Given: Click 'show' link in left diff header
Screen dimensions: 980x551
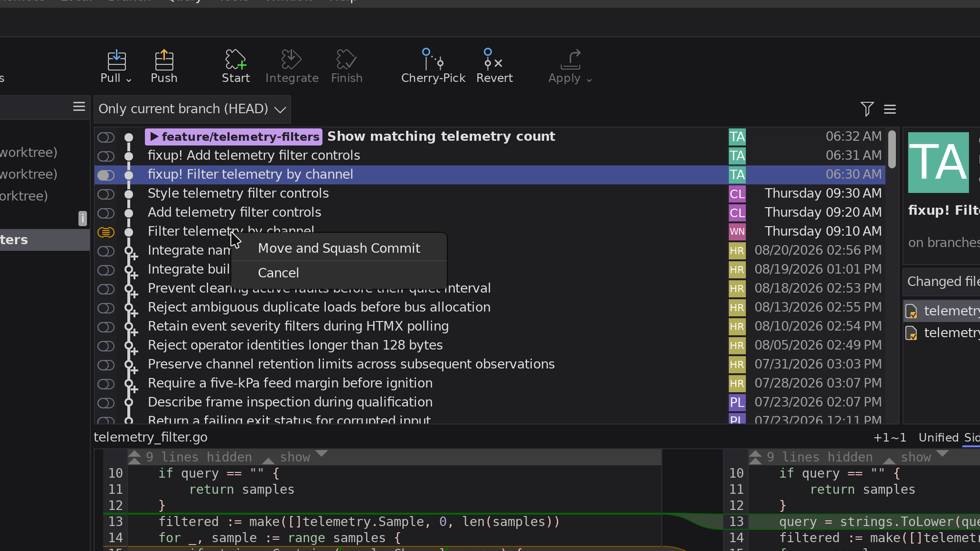Looking at the screenshot, I should pos(295,457).
